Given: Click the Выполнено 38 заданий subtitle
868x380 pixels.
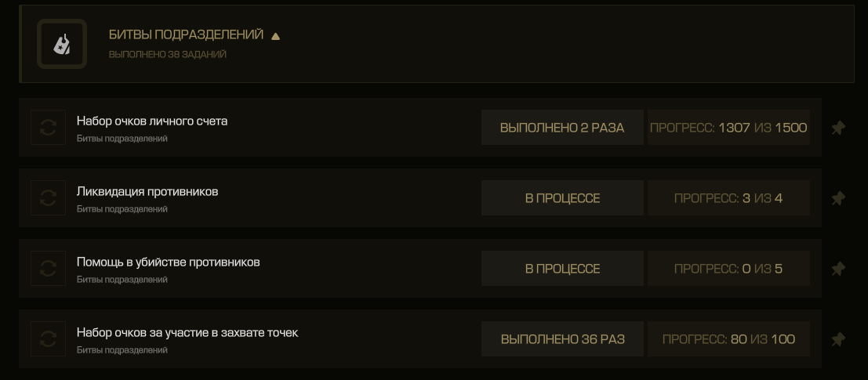Looking at the screenshot, I should [x=168, y=54].
